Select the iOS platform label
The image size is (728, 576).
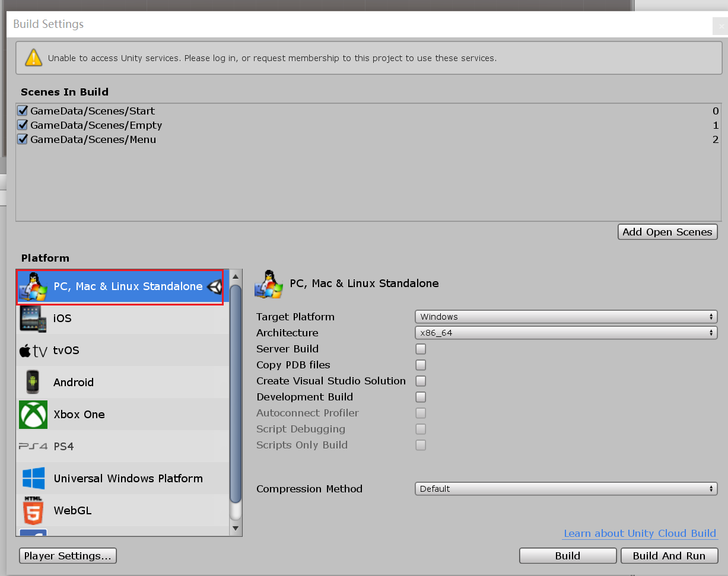(x=62, y=319)
